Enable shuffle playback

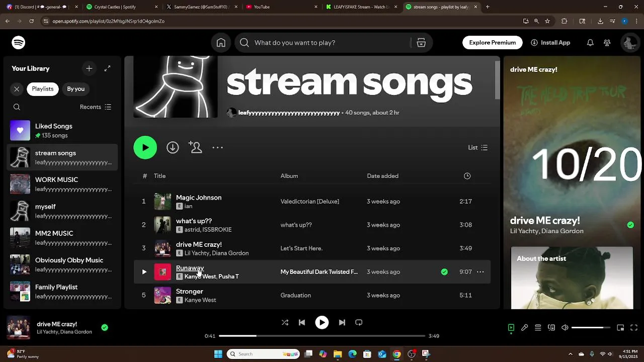pyautogui.click(x=285, y=322)
